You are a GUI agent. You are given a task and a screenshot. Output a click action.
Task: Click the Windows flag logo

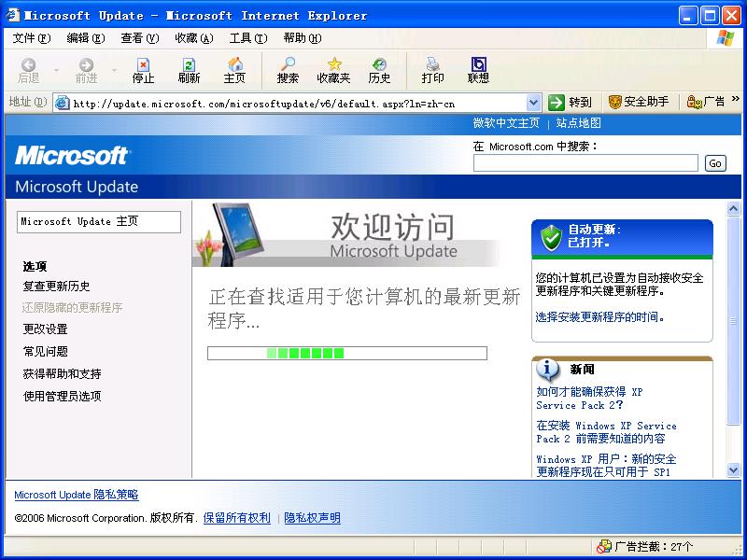[x=726, y=38]
